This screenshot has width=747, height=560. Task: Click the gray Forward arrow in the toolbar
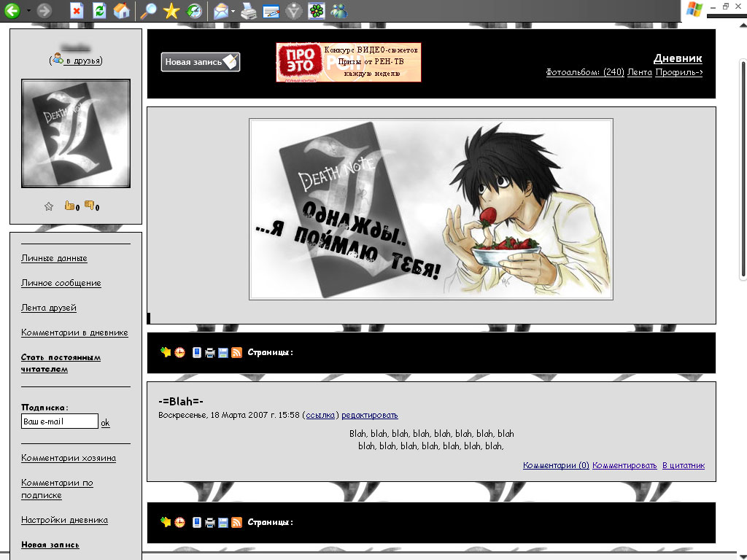pyautogui.click(x=44, y=10)
